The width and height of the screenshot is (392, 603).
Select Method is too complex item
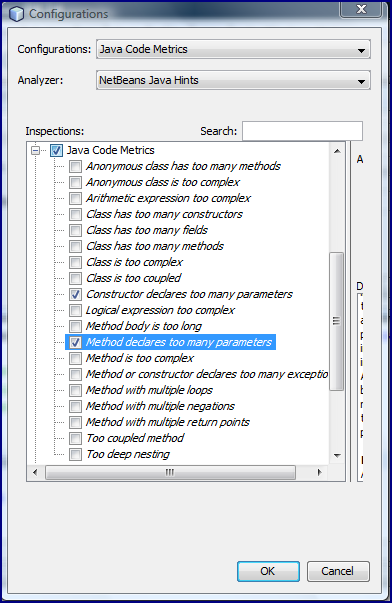[x=140, y=358]
